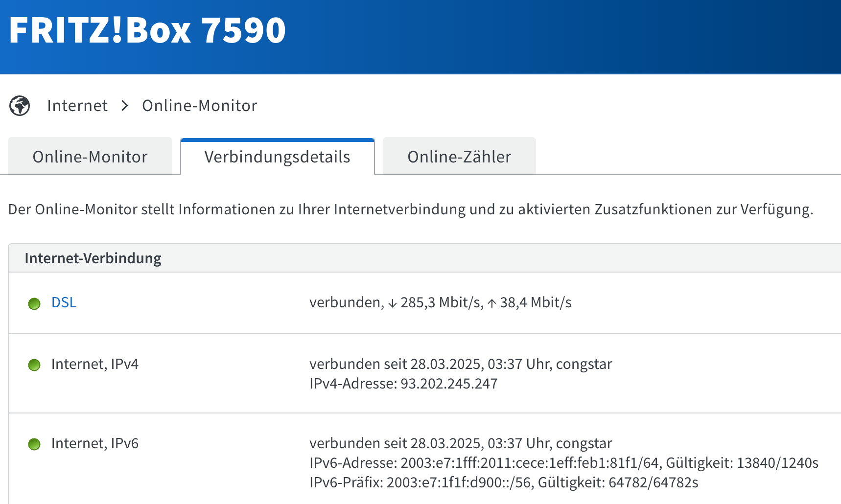Open the Online-Zähler tab

click(x=459, y=157)
